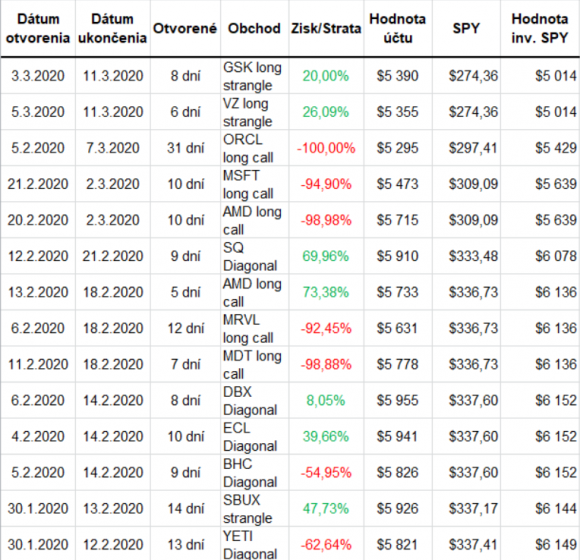580x560 pixels.
Task: Click the -54,95% loss cell
Action: pyautogui.click(x=326, y=473)
